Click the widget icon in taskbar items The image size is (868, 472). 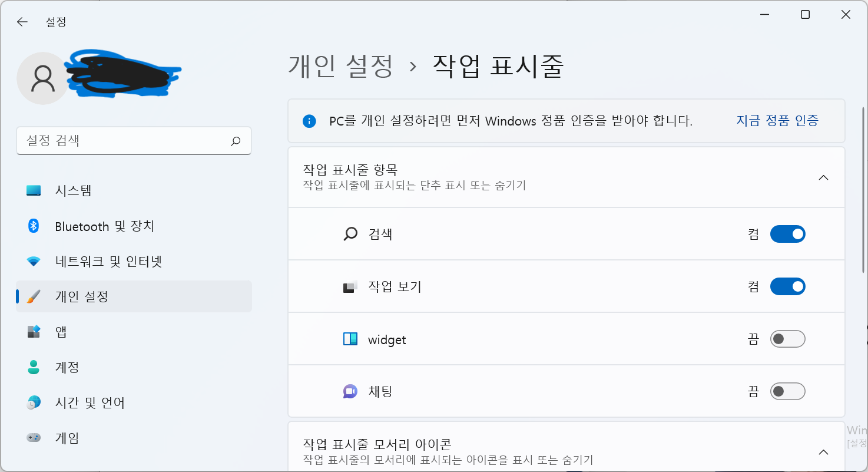(x=350, y=339)
